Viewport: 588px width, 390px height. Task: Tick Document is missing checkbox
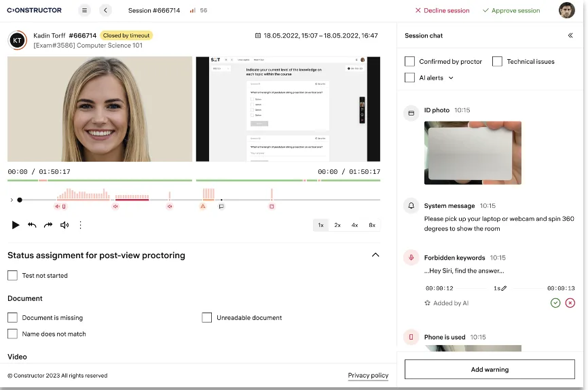(12, 317)
